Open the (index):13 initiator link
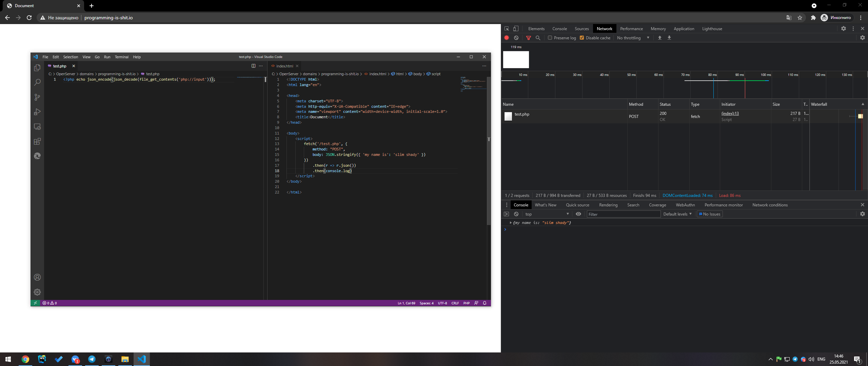Image resolution: width=868 pixels, height=366 pixels. [x=730, y=114]
